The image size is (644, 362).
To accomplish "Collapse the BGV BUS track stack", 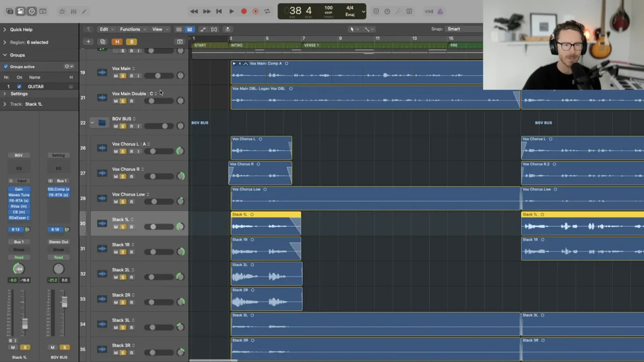I will [92, 123].
